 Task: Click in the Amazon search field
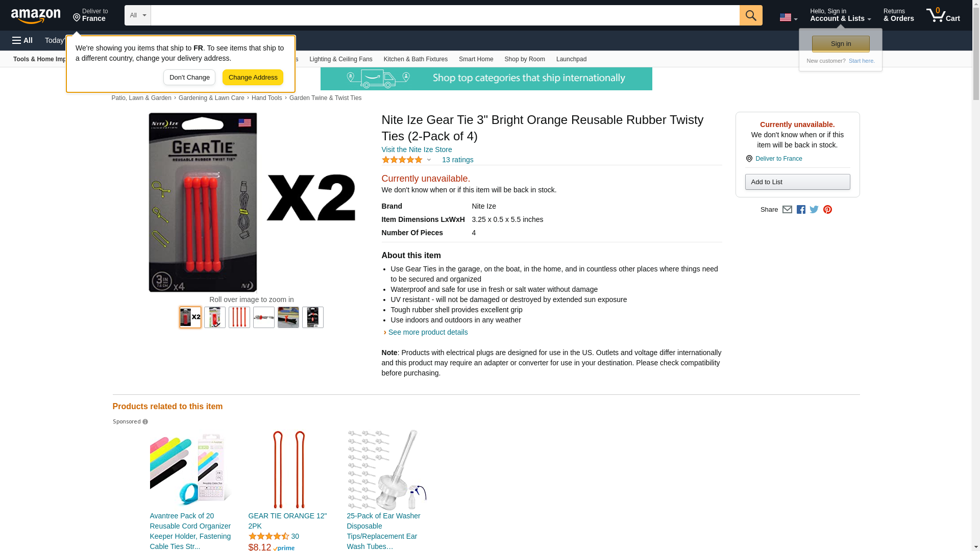445,15
